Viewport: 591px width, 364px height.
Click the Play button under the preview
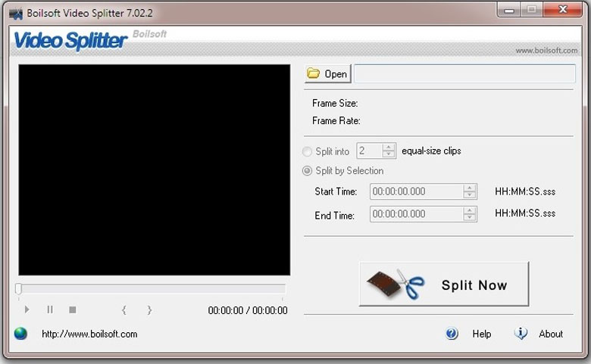(x=27, y=310)
